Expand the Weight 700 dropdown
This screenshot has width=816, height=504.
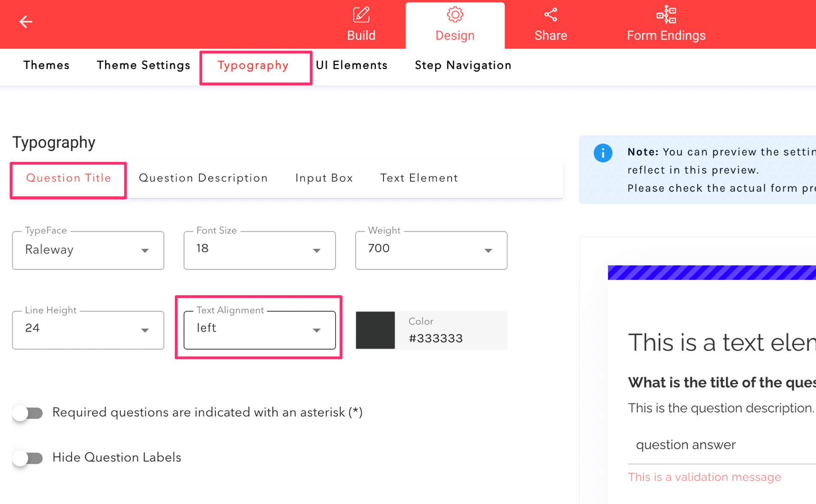tap(431, 250)
